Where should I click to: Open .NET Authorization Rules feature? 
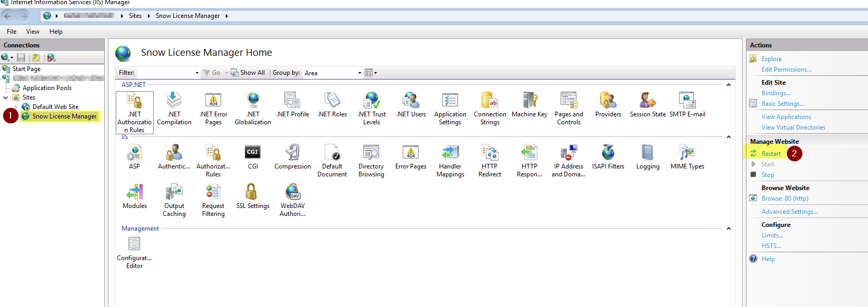pyautogui.click(x=135, y=112)
